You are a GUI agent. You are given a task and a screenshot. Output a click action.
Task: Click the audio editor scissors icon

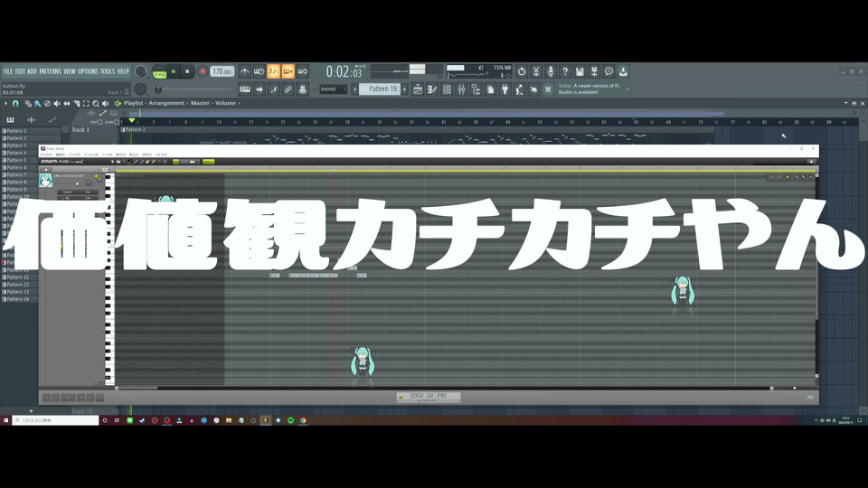tap(536, 71)
